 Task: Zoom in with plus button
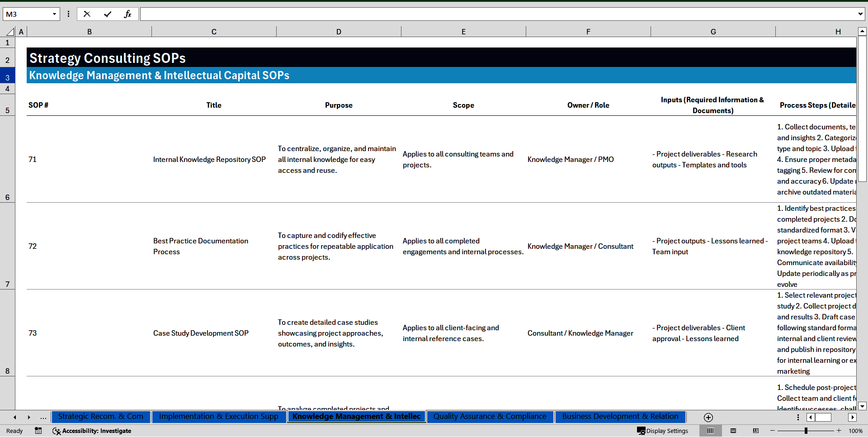click(839, 431)
